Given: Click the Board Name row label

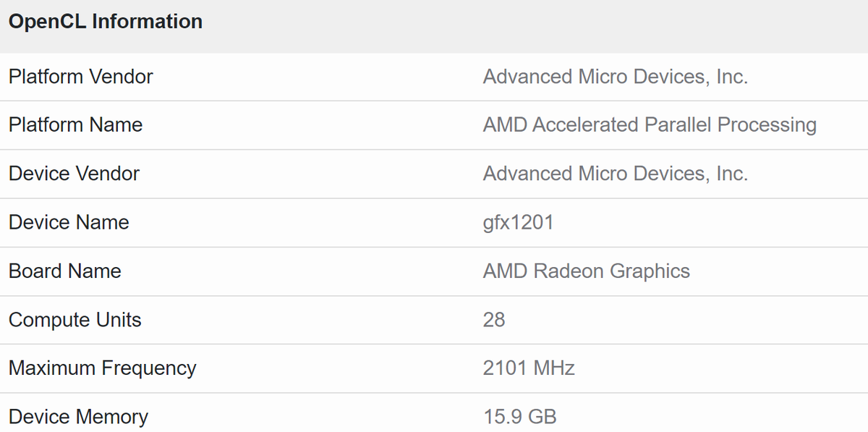Looking at the screenshot, I should [65, 271].
